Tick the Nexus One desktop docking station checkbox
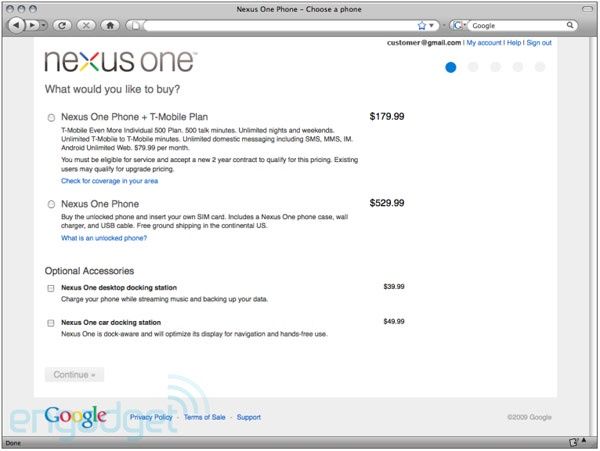600x451 pixels. click(x=51, y=288)
